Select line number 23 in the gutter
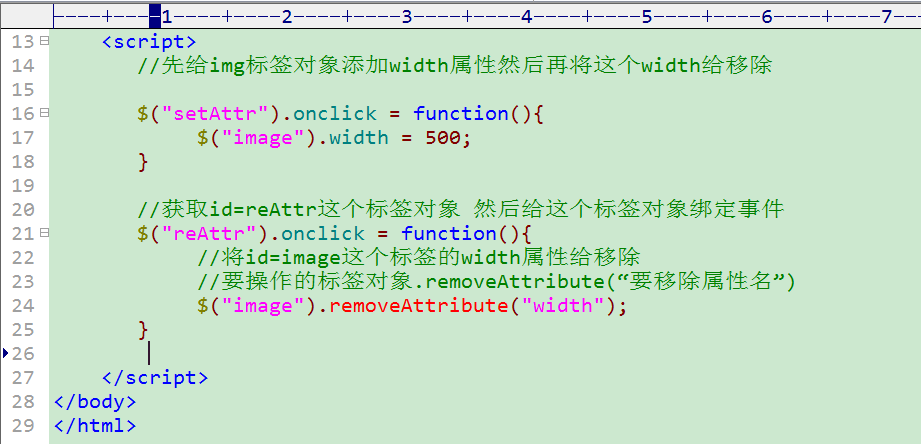The width and height of the screenshot is (921, 444). tap(23, 282)
